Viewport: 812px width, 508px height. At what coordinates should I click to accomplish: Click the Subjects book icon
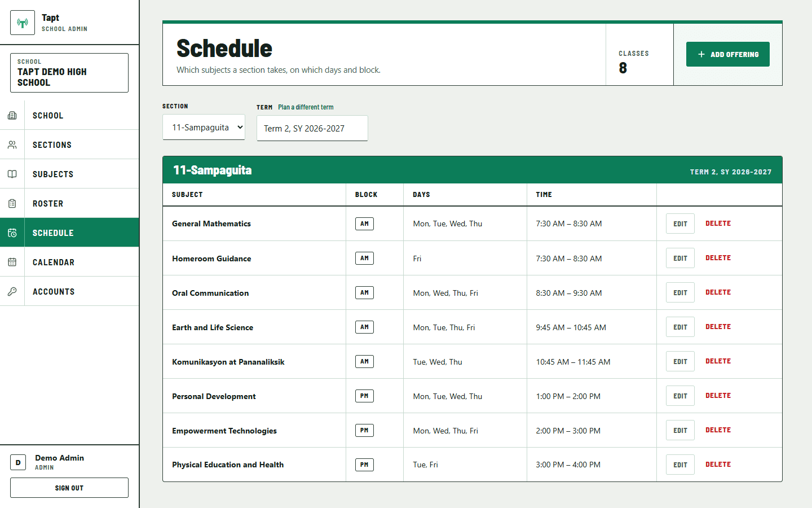tap(12, 174)
